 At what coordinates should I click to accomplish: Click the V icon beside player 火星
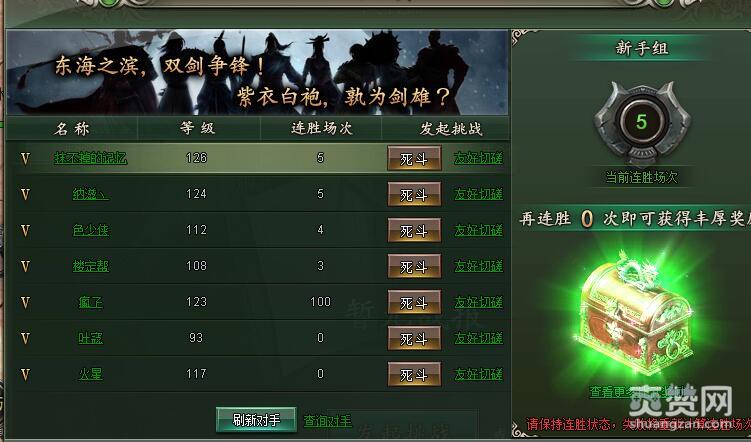25,374
